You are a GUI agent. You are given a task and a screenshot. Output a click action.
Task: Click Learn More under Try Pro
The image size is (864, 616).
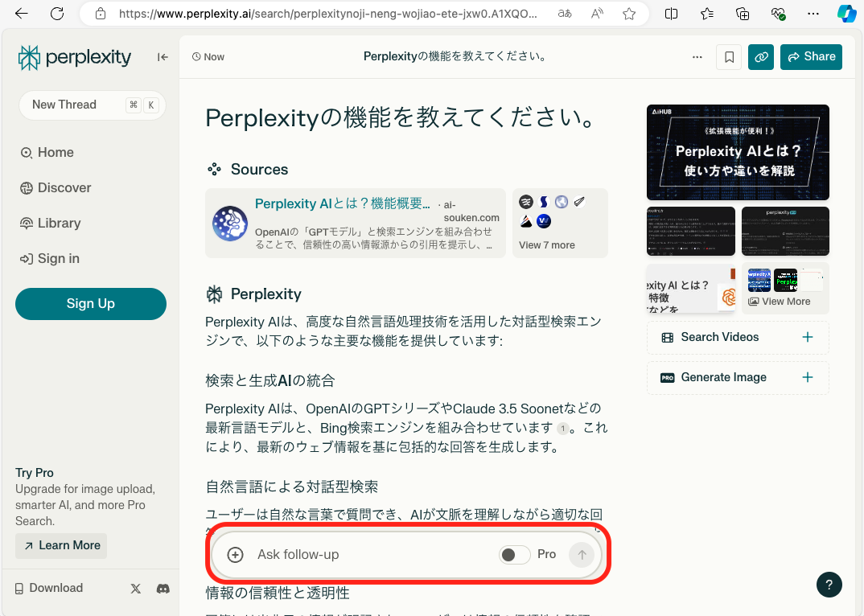[x=61, y=545]
